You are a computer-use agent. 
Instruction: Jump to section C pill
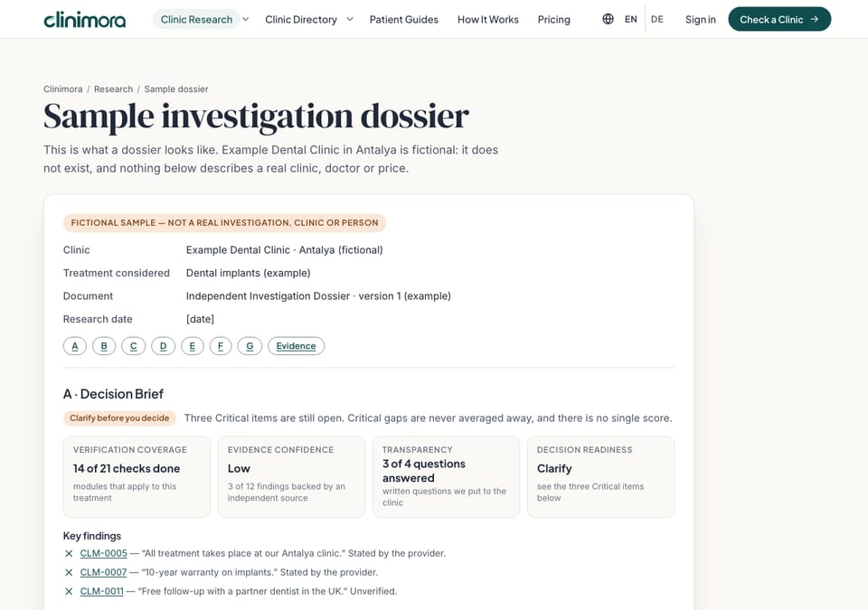pos(134,346)
